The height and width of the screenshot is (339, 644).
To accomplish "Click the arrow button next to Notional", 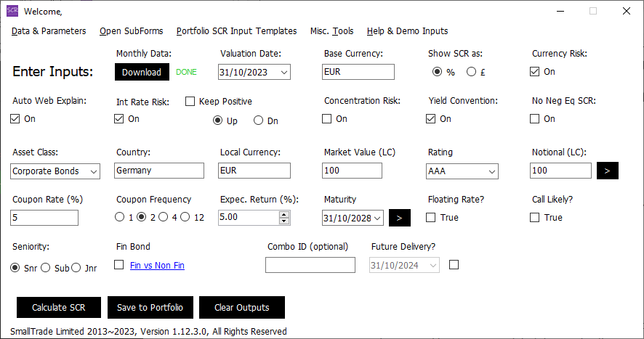I will pyautogui.click(x=608, y=171).
